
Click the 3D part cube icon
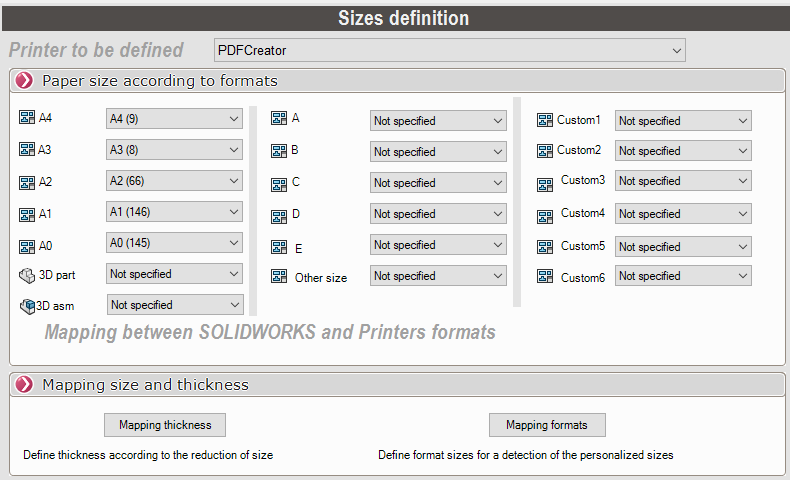(27, 275)
